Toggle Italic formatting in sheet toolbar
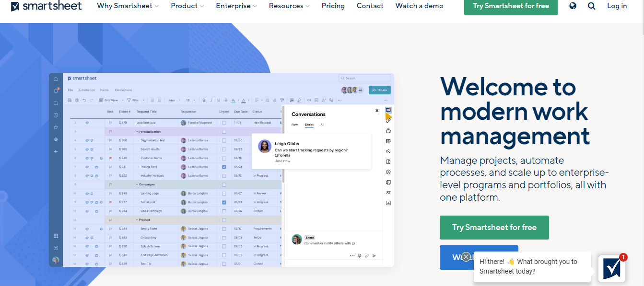This screenshot has height=286, width=644. (x=211, y=100)
